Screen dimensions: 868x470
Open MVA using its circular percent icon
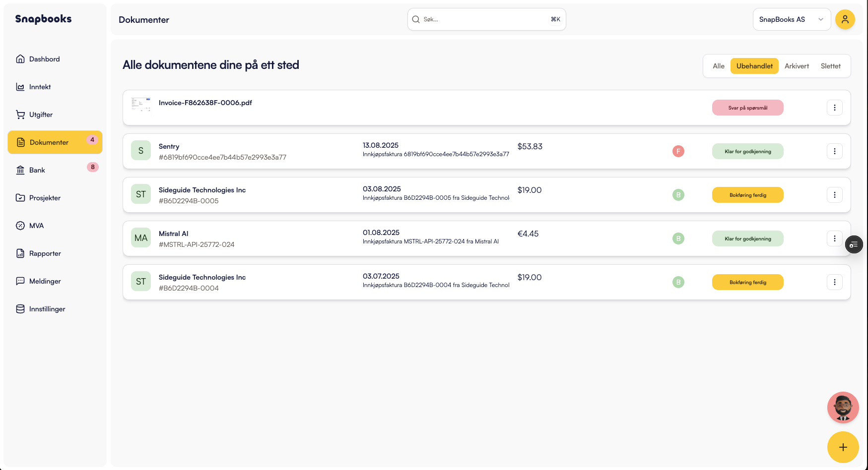click(20, 225)
